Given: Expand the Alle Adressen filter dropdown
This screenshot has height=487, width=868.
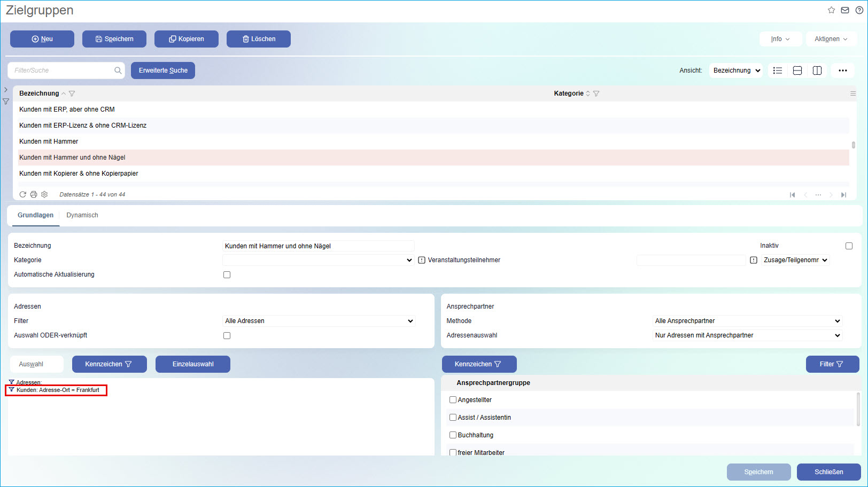Looking at the screenshot, I should coord(319,321).
